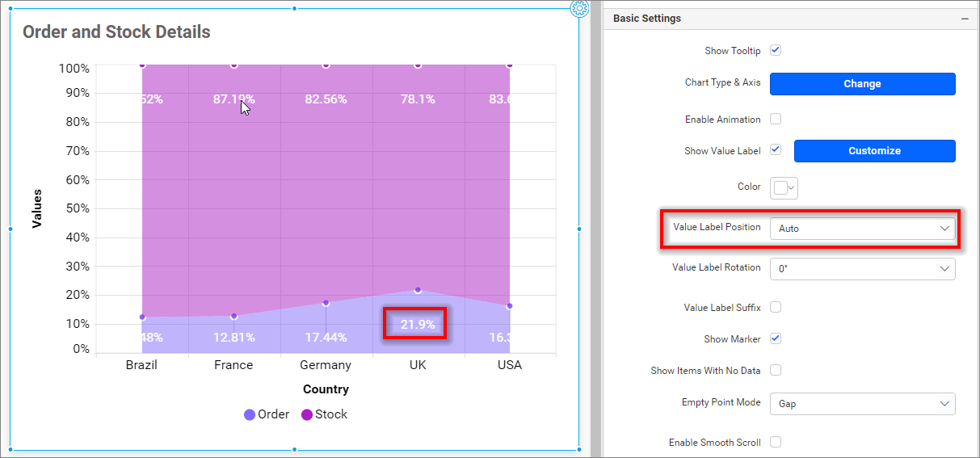The height and width of the screenshot is (458, 980).
Task: Enable Value Label Suffix checkbox
Action: 776,307
